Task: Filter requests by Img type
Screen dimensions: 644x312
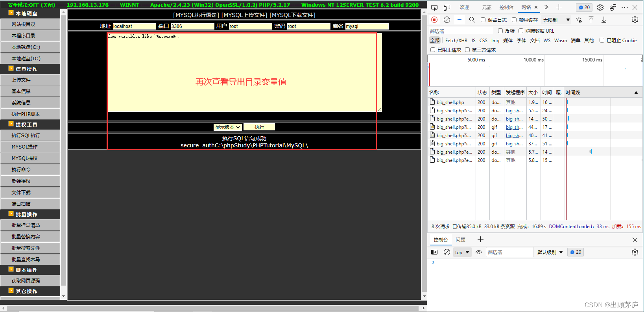Action: 495,40
